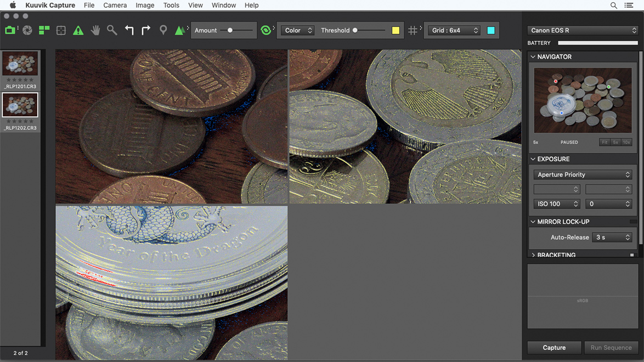
Task: Open the Apple menu
Action: (13, 5)
